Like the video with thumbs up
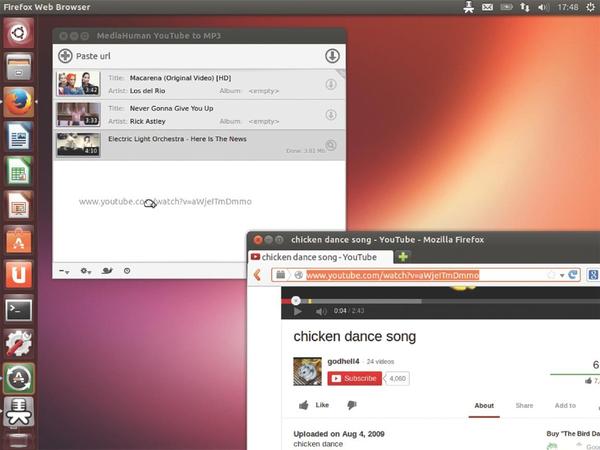Screen dimensions: 600x450 pyautogui.click(x=314, y=405)
